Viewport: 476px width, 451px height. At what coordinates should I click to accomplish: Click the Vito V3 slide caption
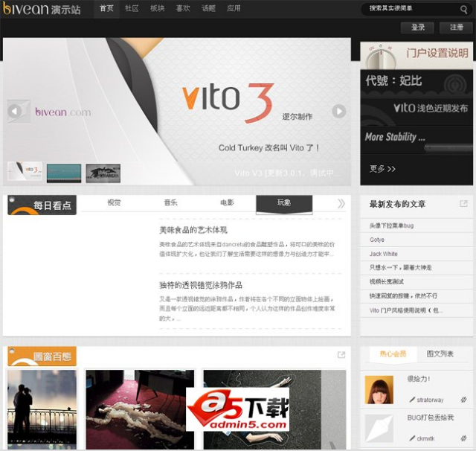(287, 173)
